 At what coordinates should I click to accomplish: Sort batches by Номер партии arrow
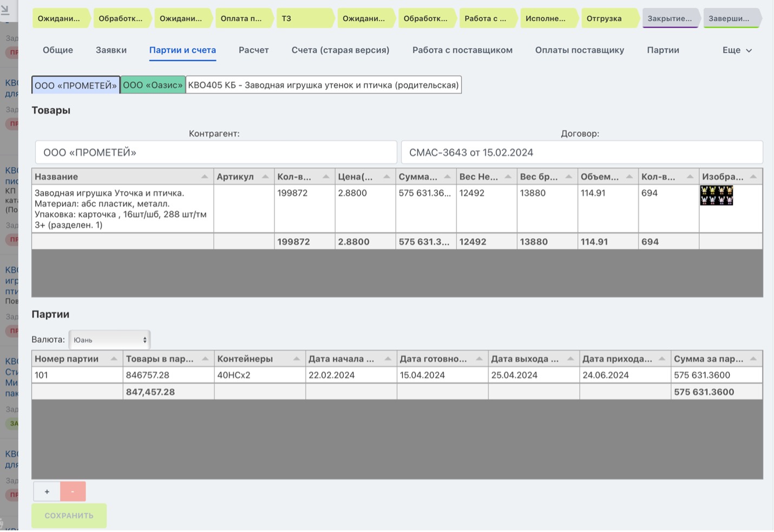point(114,359)
